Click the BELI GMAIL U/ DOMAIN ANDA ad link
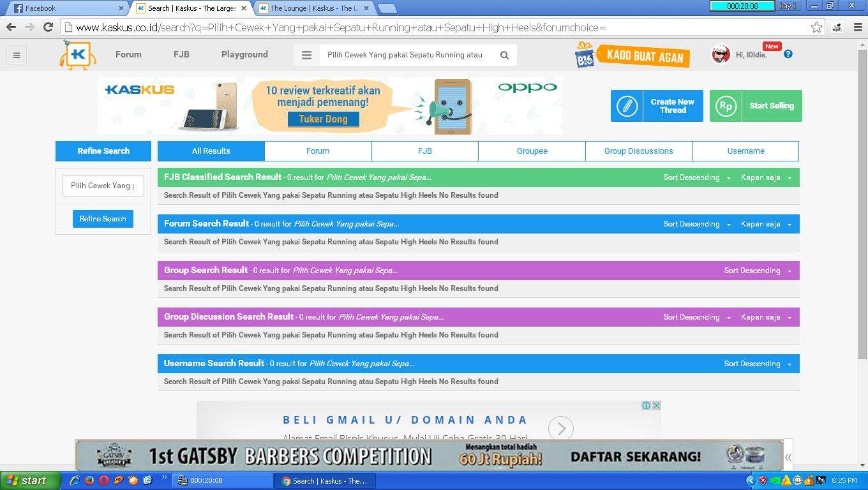Image resolution: width=868 pixels, height=490 pixels. [x=405, y=420]
